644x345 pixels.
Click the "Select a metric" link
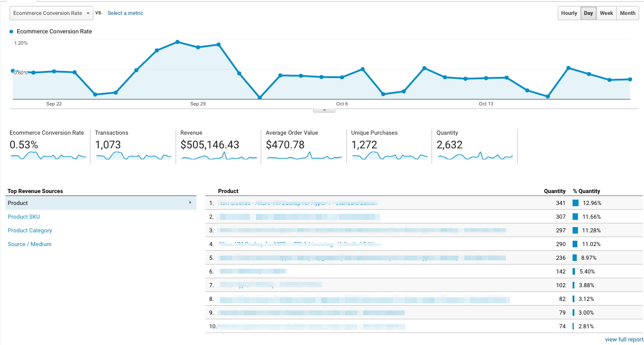[x=125, y=13]
